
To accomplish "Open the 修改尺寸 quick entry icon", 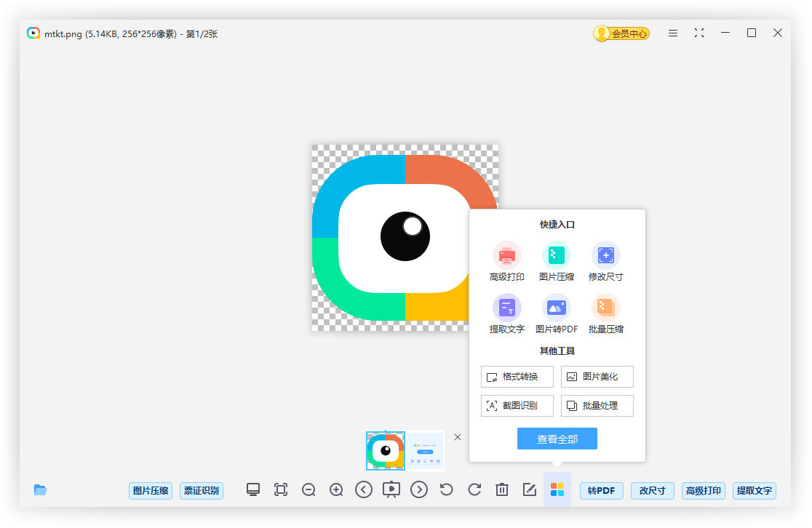I will pos(606,255).
